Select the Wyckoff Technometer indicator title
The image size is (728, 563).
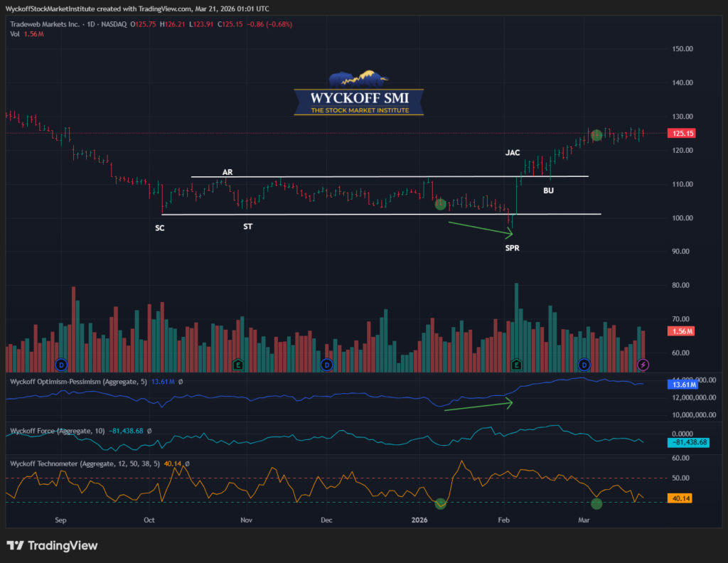pos(85,463)
